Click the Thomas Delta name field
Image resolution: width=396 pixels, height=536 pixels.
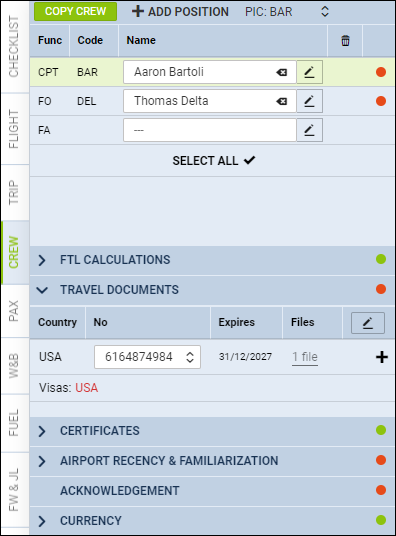point(210,101)
